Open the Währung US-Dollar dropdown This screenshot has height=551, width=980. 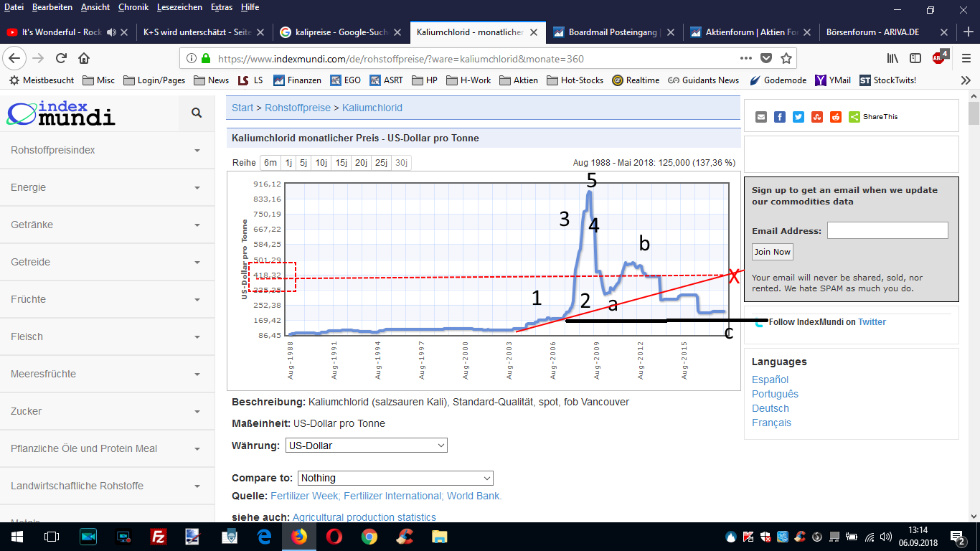pos(366,446)
